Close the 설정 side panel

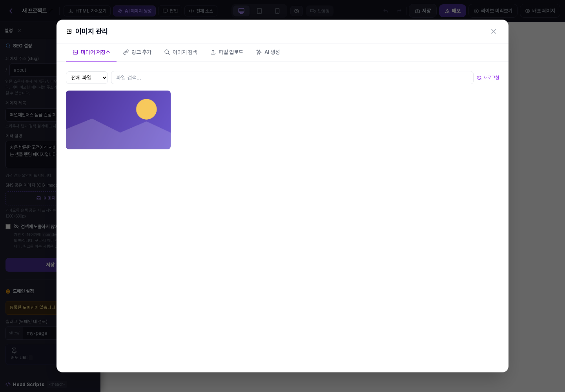(x=19, y=31)
